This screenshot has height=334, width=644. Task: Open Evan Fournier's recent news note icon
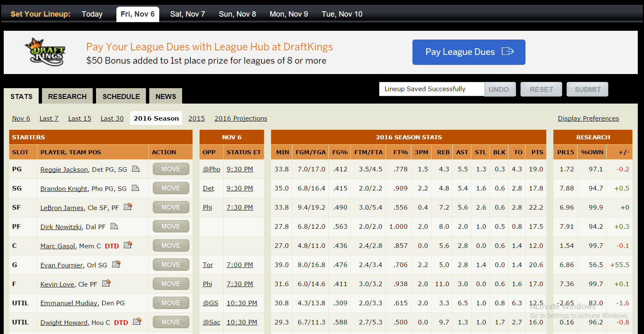pyautogui.click(x=116, y=264)
